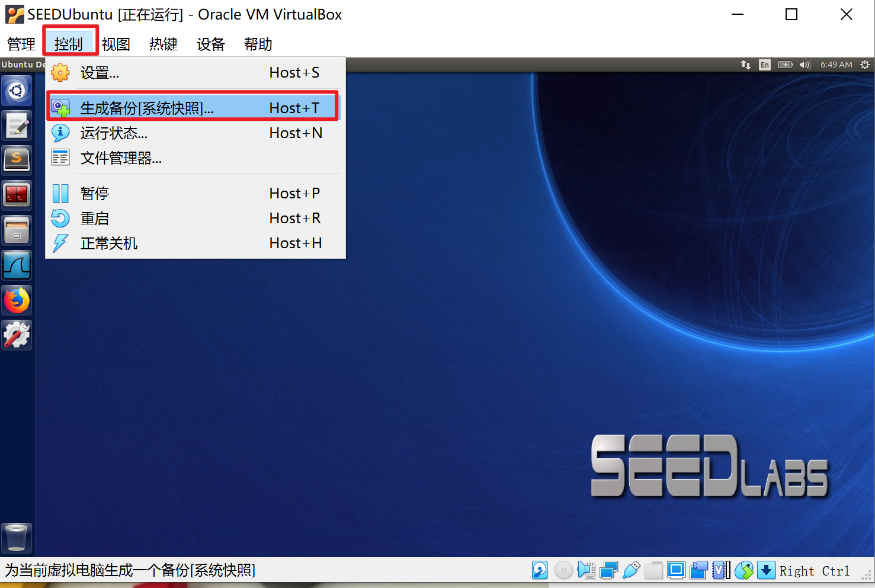Image resolution: width=875 pixels, height=588 pixels.
Task: Choose 设置... from the control menu
Action: coord(195,73)
